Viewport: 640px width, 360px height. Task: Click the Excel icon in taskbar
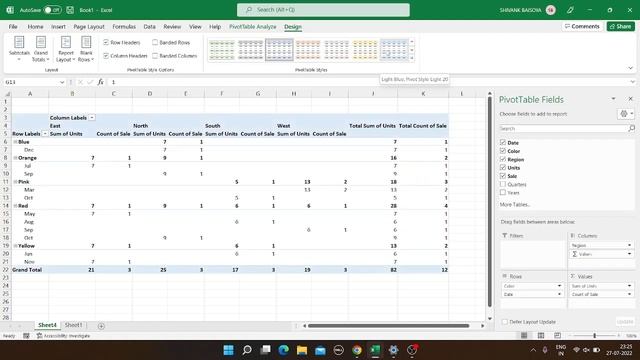[375, 350]
